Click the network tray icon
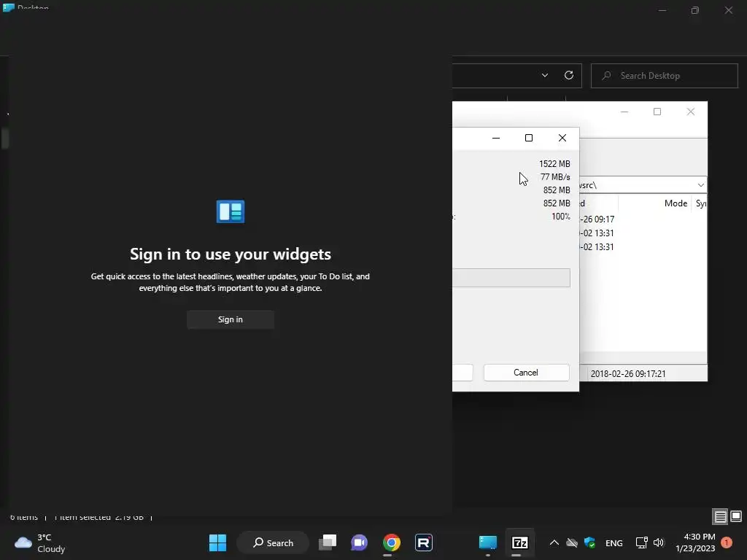Screen dimensions: 747x560 click(641, 542)
